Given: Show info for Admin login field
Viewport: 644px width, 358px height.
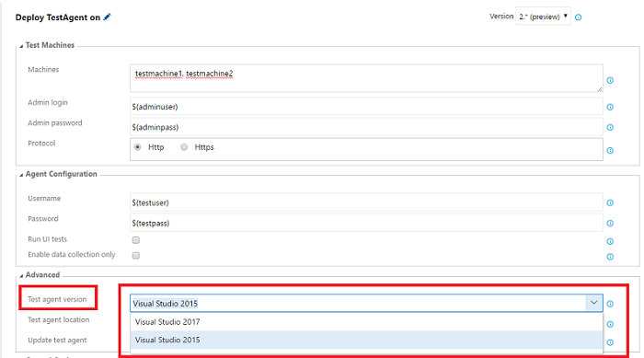Looking at the screenshot, I should [610, 107].
